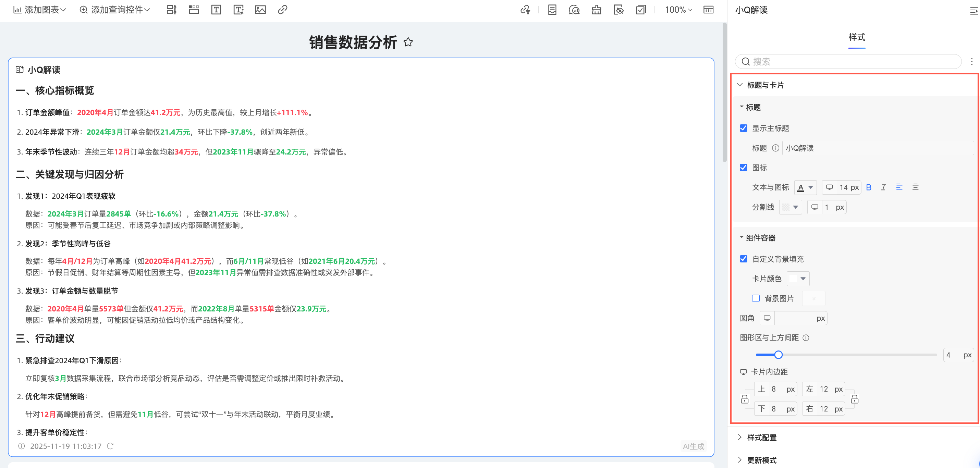
Task: Expand the 更新模式 section
Action: pyautogui.click(x=761, y=460)
